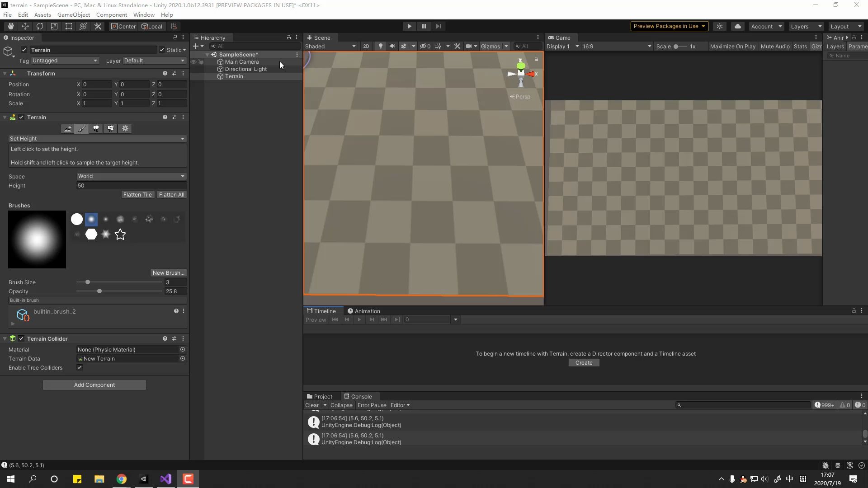Open Terrain Settings gear tab
This screenshot has width=868, height=488.
point(125,129)
